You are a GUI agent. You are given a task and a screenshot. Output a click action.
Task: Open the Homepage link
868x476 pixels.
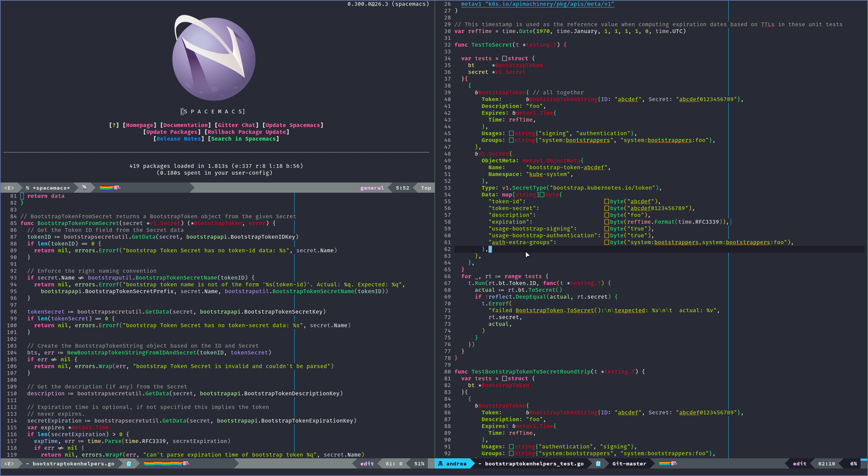point(139,125)
